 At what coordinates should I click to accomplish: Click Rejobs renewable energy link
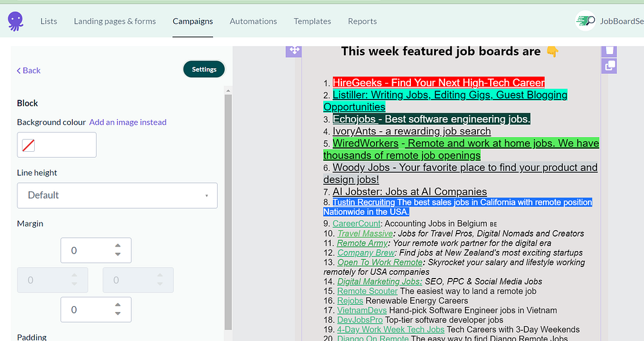(x=350, y=300)
